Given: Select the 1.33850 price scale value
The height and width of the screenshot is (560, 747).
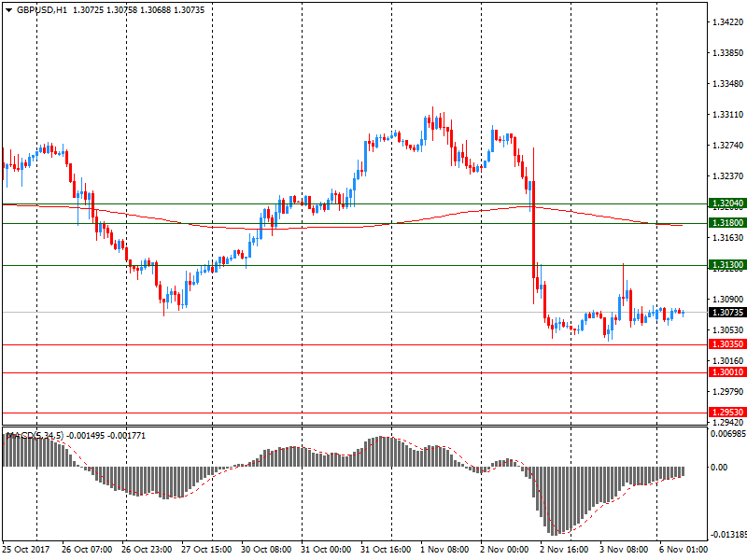Looking at the screenshot, I should [x=728, y=53].
